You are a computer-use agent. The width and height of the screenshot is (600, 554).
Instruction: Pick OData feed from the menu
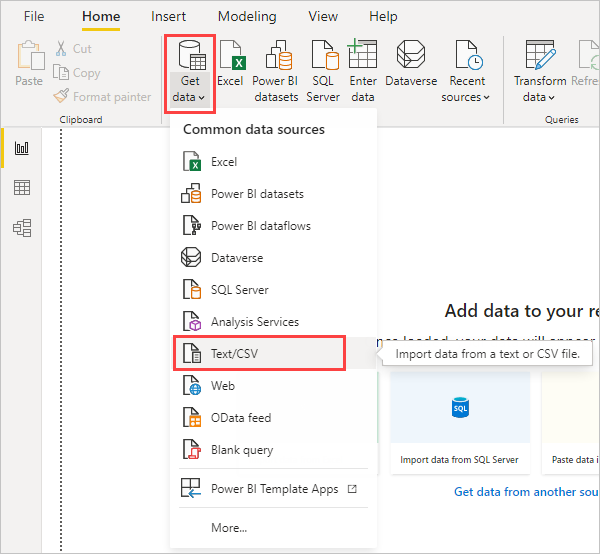[x=240, y=418]
